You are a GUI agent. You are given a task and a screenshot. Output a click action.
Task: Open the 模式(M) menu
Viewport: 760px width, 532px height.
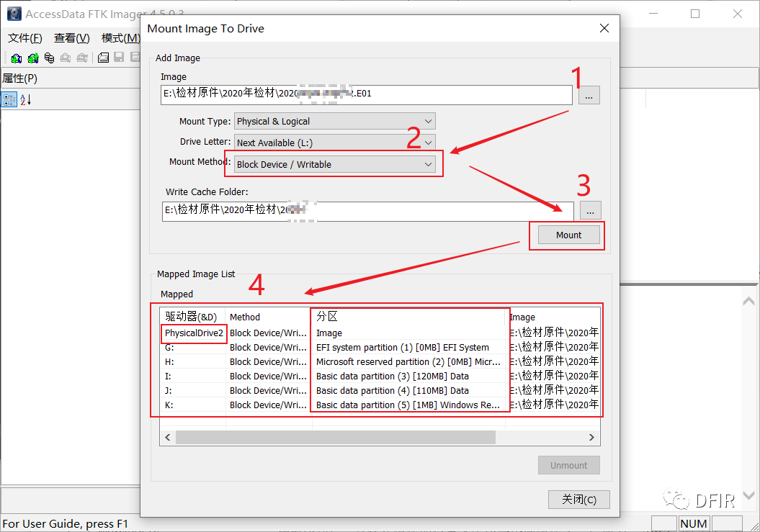(x=121, y=37)
